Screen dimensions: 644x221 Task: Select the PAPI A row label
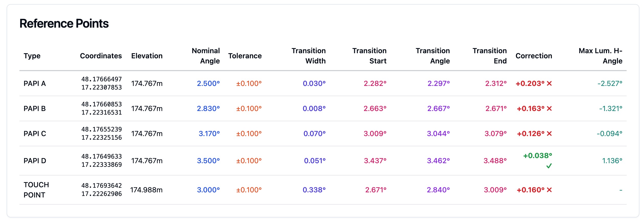click(34, 84)
